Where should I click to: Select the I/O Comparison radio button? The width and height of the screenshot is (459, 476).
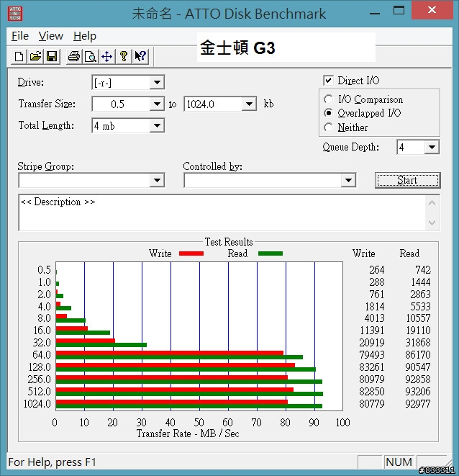click(x=328, y=99)
